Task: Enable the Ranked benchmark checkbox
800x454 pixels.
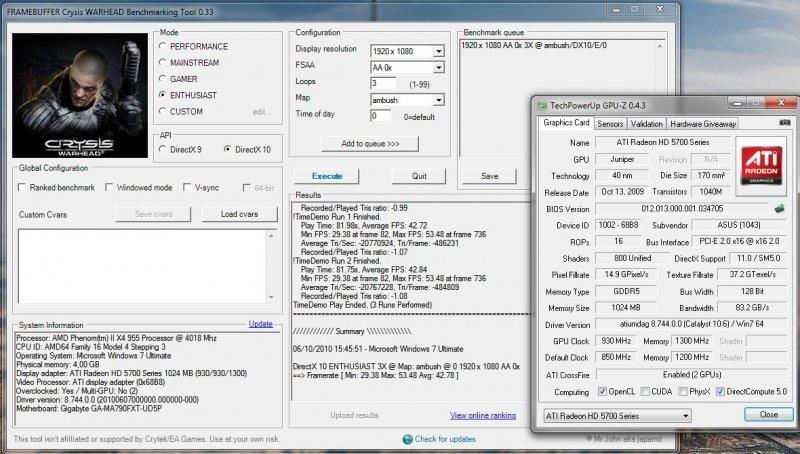Action: [x=22, y=187]
